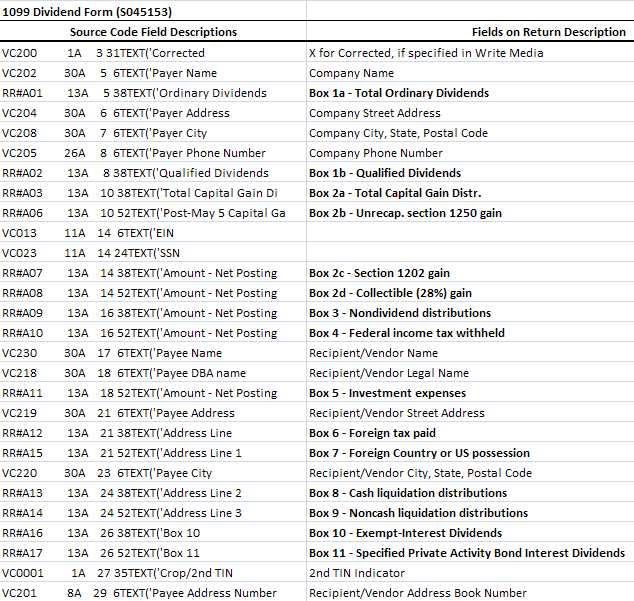Click the 'Company Name' cell

470,73
